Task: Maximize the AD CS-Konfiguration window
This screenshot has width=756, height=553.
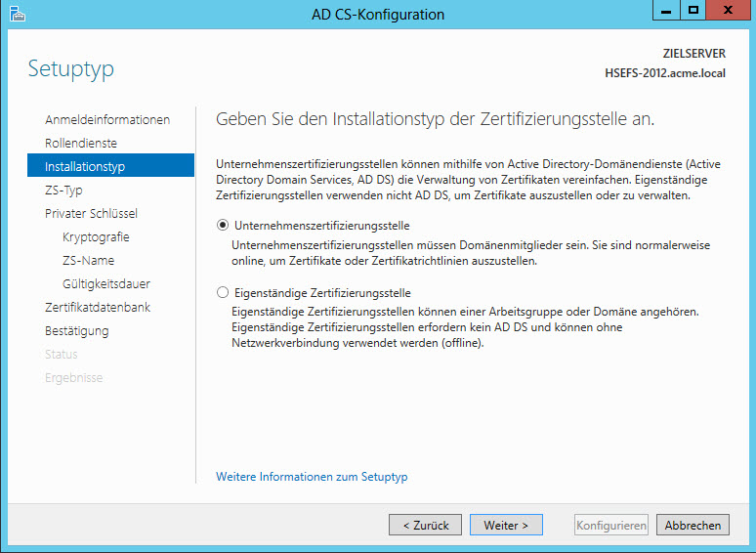Action: click(x=693, y=10)
